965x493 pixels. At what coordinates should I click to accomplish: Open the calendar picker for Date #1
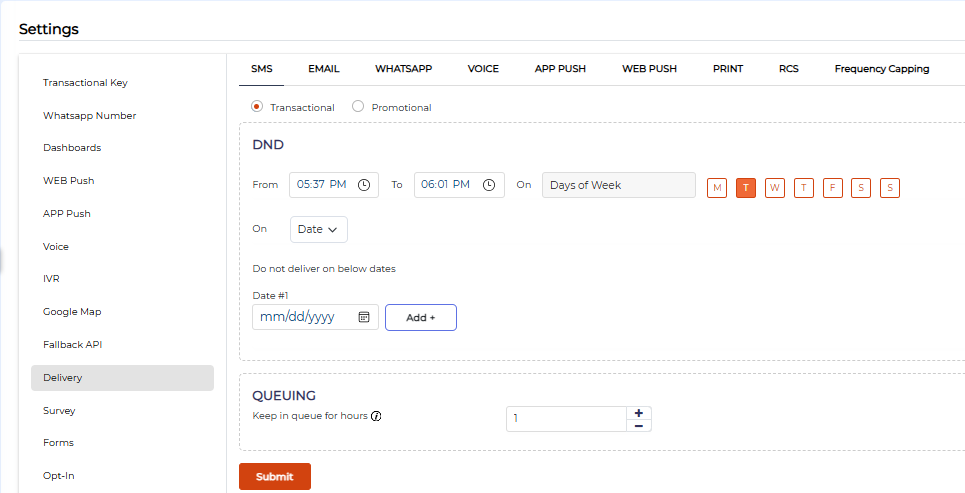[364, 317]
